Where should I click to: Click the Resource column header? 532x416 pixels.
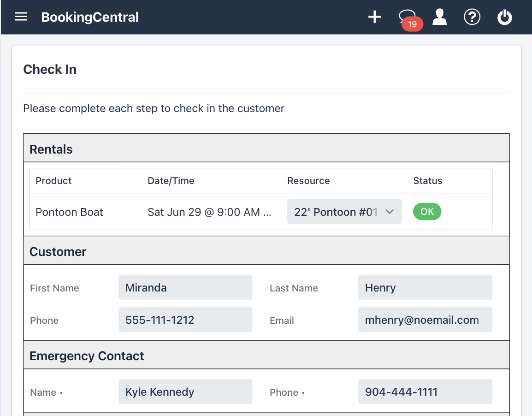(308, 180)
